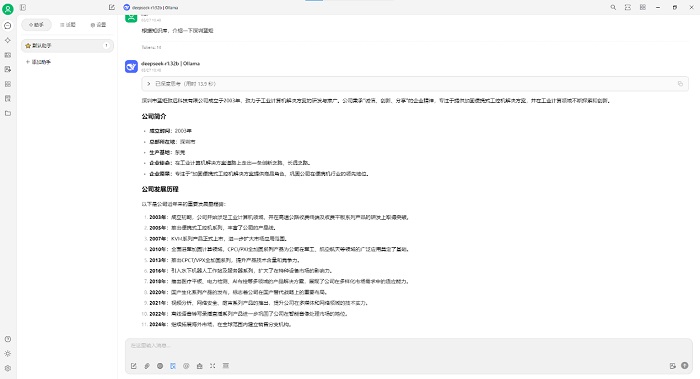Open the files folder icon in the sidebar
Screen dimensions: 700x379
point(8,113)
